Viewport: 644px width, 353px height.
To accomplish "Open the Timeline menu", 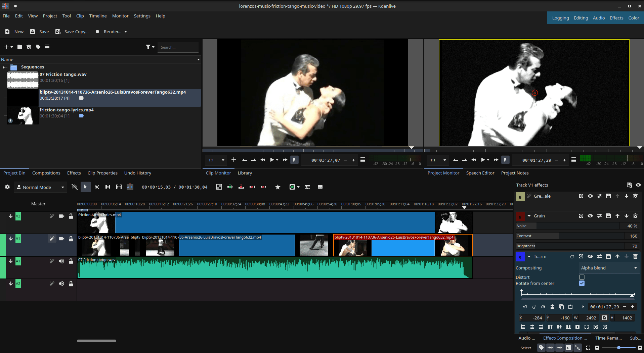I will coord(98,16).
